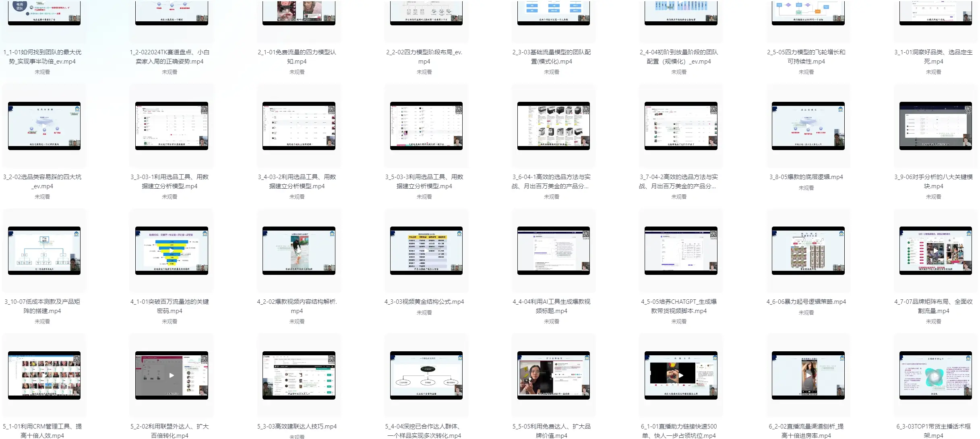Open thumbnail of 4_5-05培养CHATGPT video
The width and height of the screenshot is (980, 439).
coord(681,251)
